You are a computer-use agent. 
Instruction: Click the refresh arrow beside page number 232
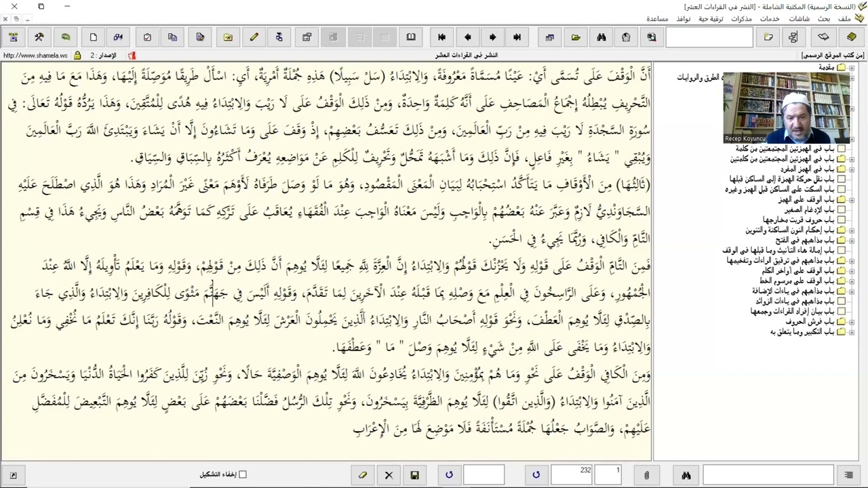[x=536, y=475]
